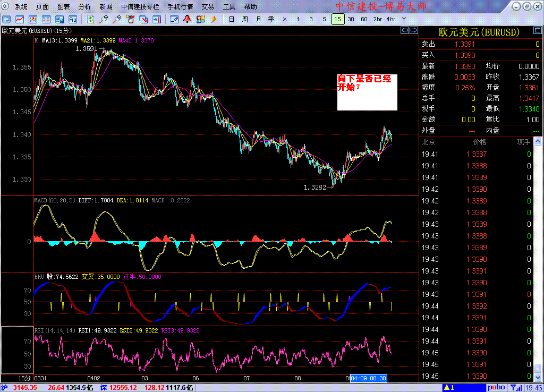
Task: Click the MACD(60,20,5) indicator label
Action: [55, 200]
